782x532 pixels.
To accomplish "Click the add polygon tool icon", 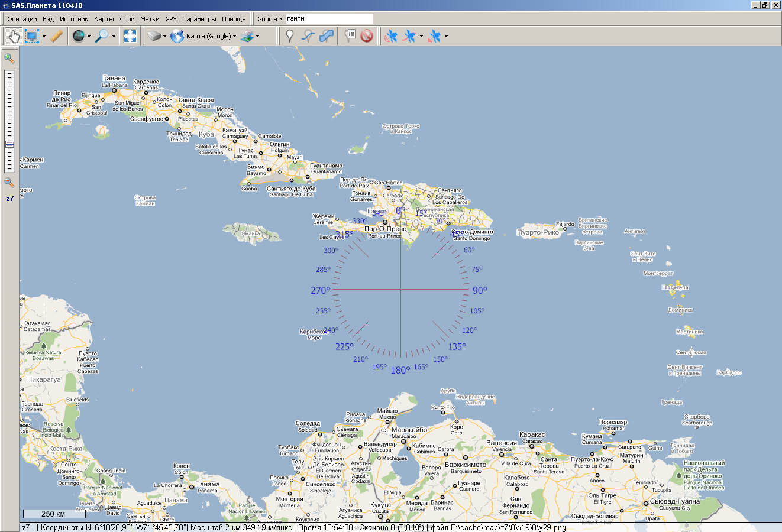I will click(x=327, y=36).
